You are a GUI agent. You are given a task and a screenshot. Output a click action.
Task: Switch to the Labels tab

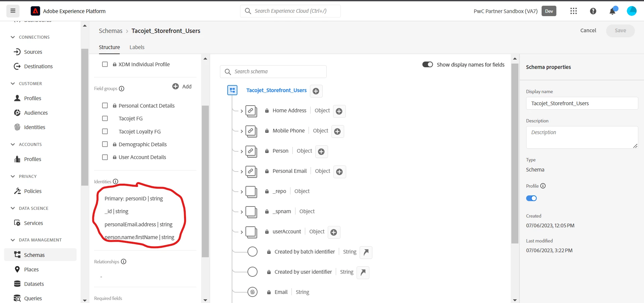(137, 47)
